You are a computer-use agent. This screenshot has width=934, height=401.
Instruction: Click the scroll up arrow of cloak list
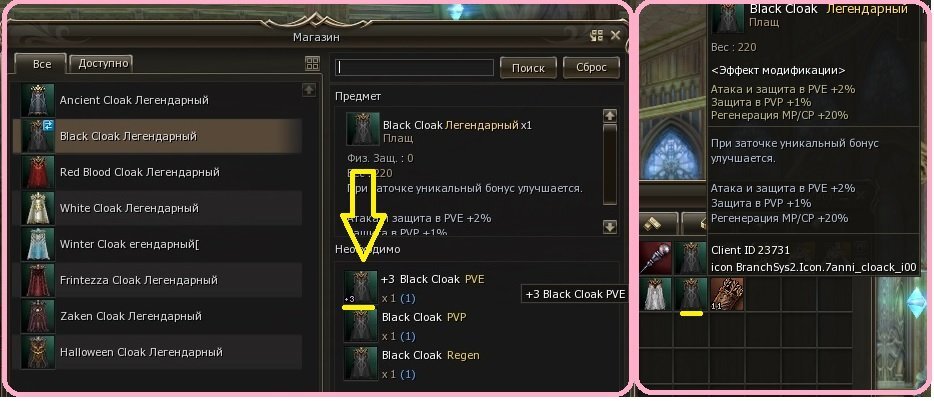click(x=309, y=90)
